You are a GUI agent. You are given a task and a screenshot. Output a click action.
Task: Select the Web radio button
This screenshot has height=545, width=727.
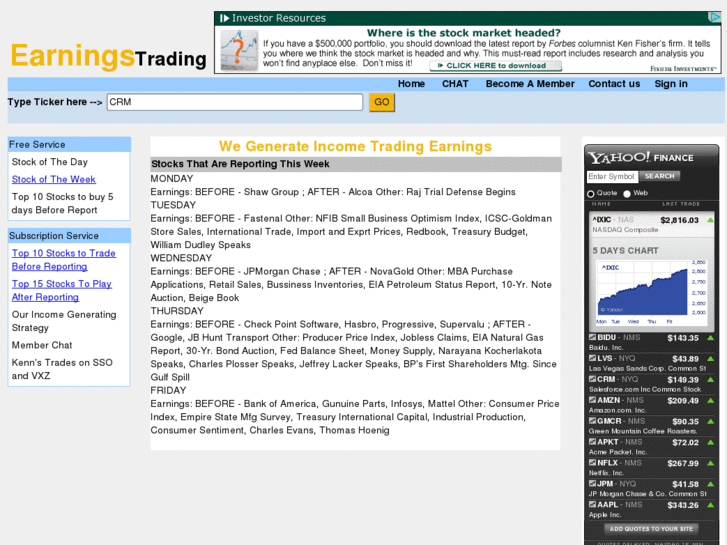click(627, 193)
